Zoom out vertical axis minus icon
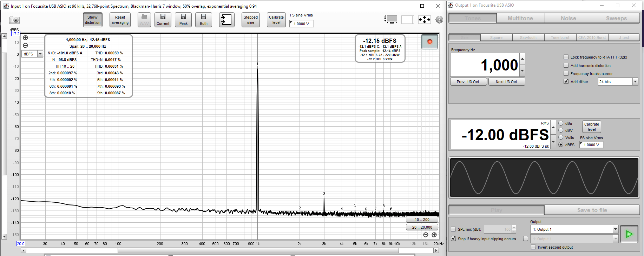644x256 pixels. point(25,46)
